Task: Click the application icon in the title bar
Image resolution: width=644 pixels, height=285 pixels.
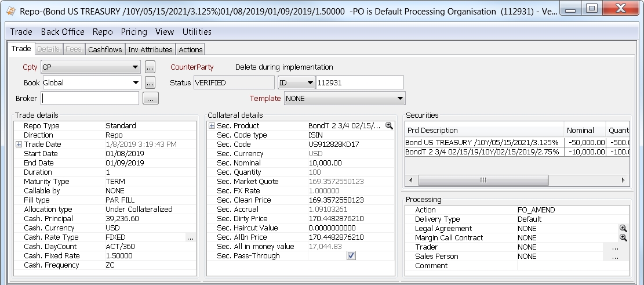Action: (11, 10)
